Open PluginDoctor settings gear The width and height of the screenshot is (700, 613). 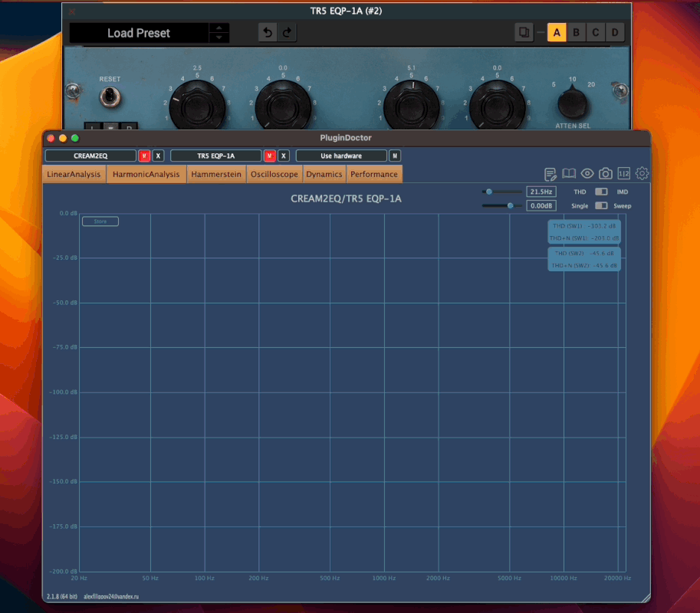(x=642, y=173)
